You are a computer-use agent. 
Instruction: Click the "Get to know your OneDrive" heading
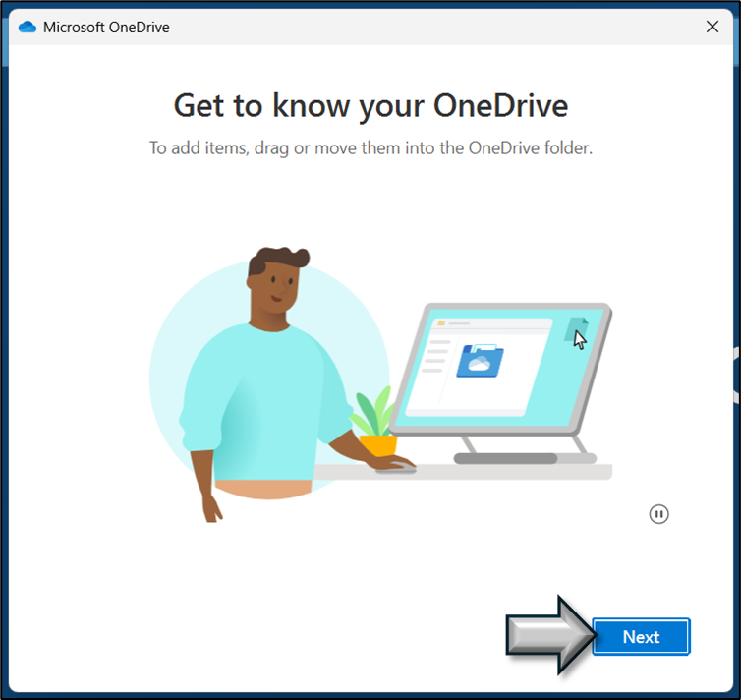click(x=370, y=106)
